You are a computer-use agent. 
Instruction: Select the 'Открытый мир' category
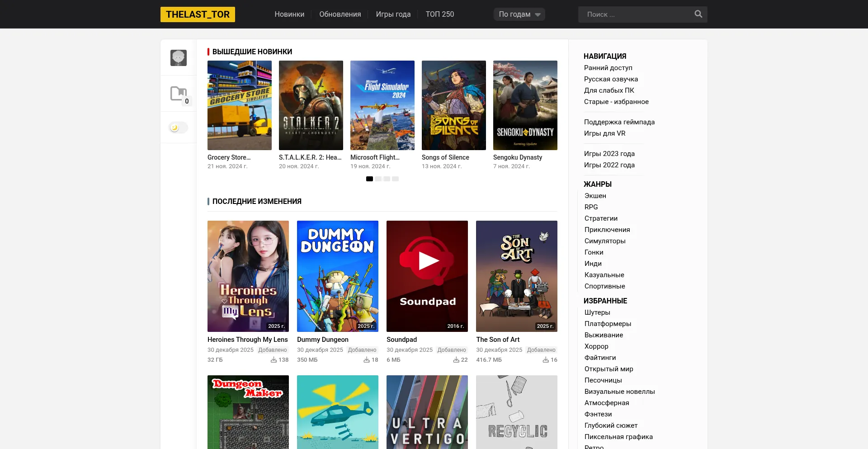coord(609,369)
